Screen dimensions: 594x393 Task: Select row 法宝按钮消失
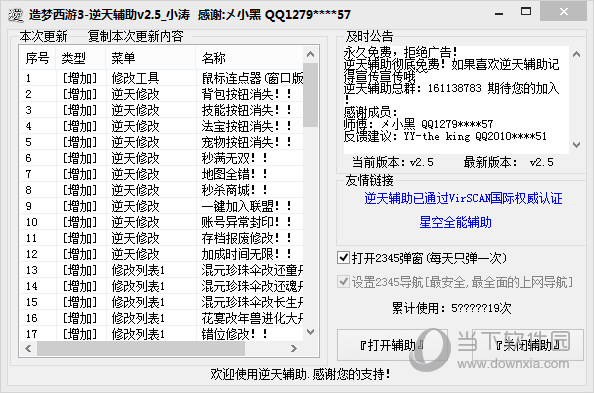click(161, 126)
